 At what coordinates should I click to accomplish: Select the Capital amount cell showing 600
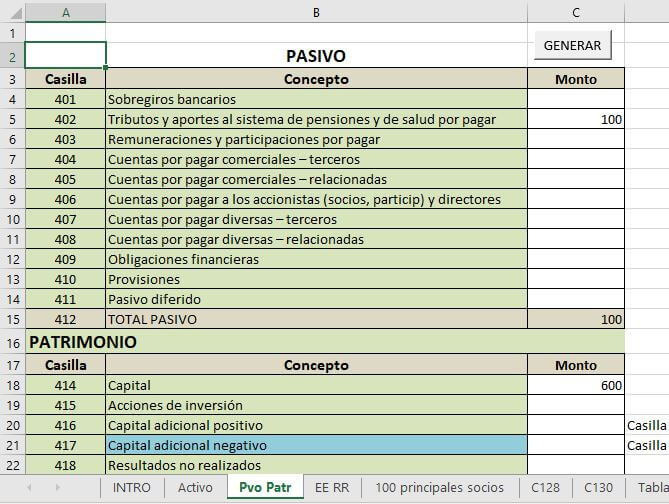tap(576, 385)
